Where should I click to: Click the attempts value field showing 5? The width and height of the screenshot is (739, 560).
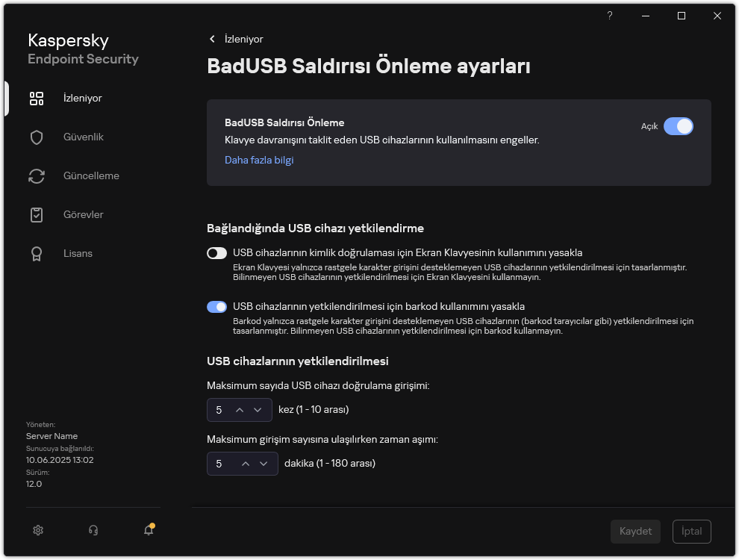tap(219, 409)
